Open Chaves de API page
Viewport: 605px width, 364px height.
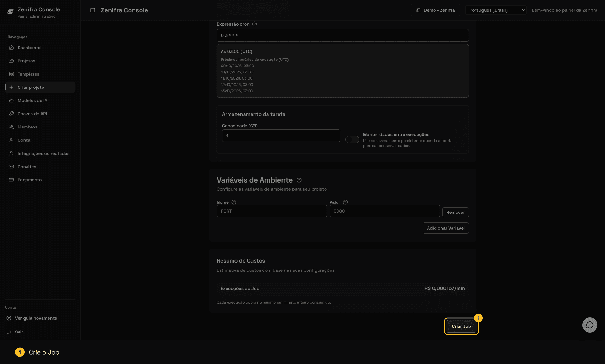pyautogui.click(x=40, y=114)
